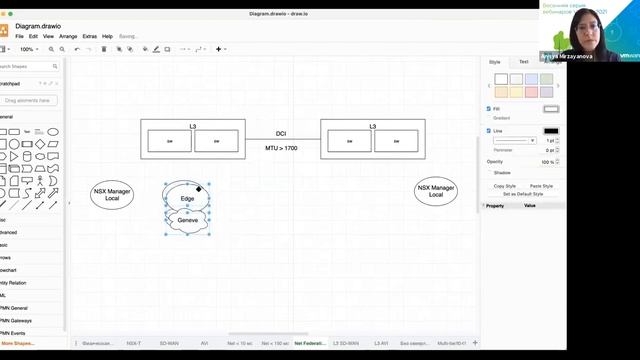This screenshot has width=640, height=360.
Task: Open the insert plus dropdown
Action: click(221, 49)
